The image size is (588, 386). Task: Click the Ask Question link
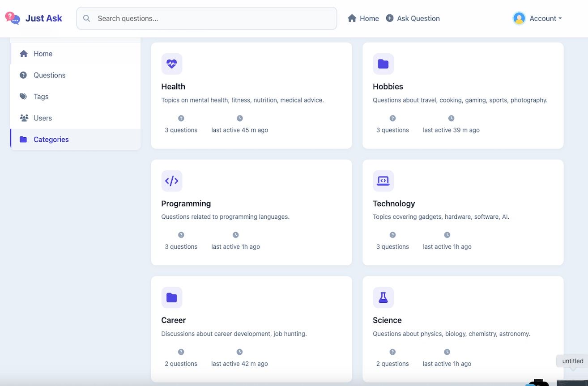[x=413, y=18]
